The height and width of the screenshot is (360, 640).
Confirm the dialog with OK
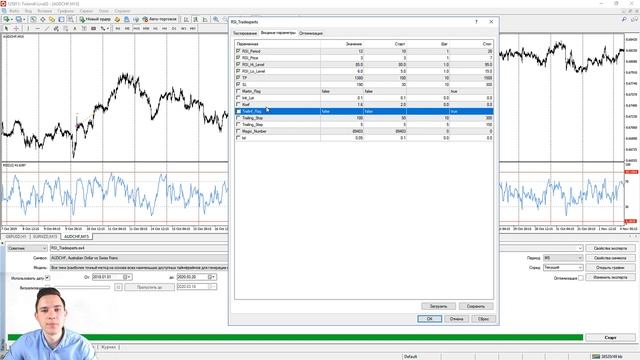coord(429,319)
